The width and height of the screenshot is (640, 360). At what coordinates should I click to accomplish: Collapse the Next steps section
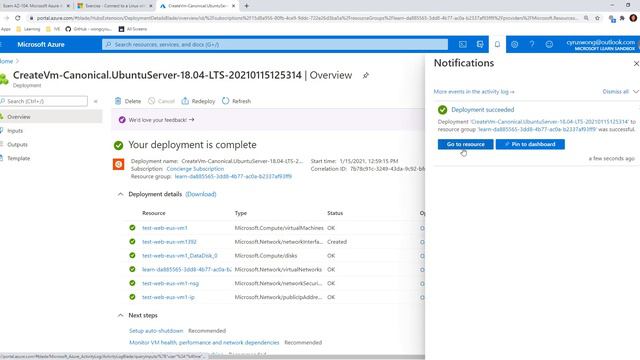click(x=120, y=316)
